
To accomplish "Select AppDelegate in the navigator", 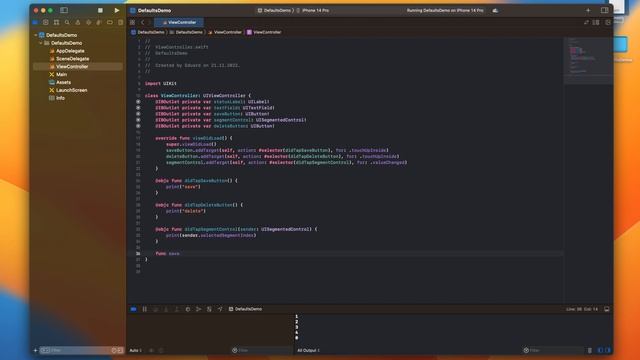I will [x=70, y=51].
